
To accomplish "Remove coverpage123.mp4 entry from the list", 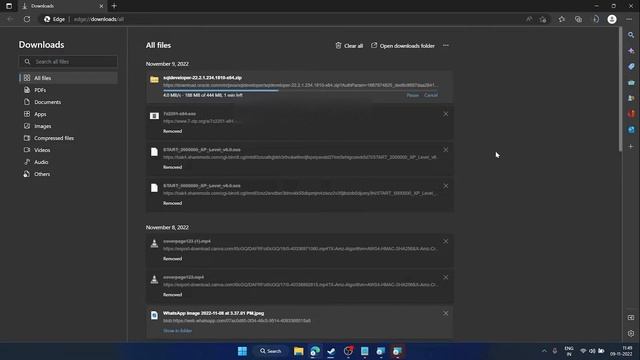I will 446,278.
